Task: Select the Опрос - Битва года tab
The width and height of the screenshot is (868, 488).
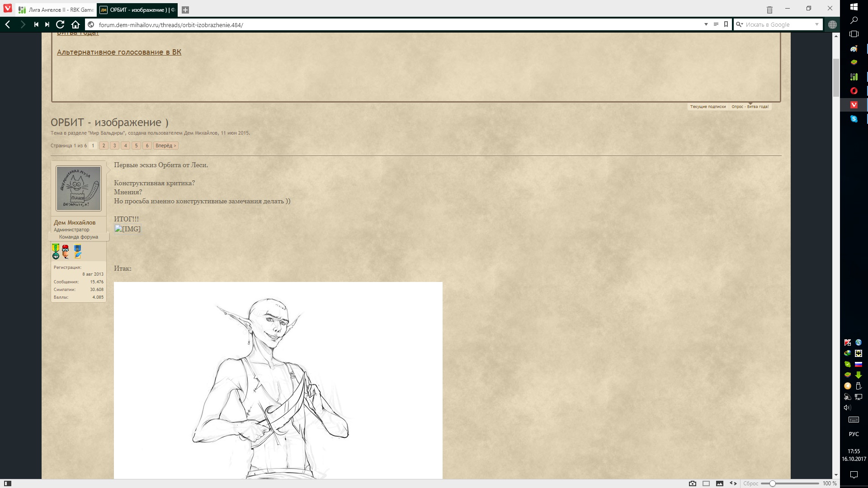Action: (x=750, y=107)
